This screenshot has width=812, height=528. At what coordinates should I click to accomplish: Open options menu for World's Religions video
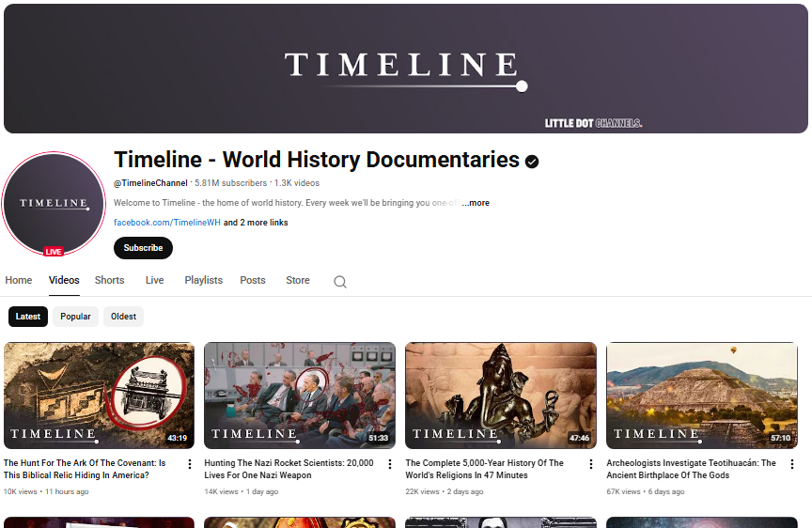click(591, 464)
